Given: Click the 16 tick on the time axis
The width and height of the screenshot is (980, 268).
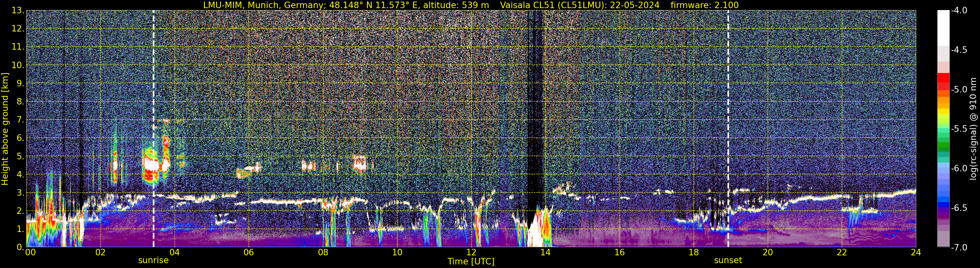Looking at the screenshot, I should tap(620, 252).
